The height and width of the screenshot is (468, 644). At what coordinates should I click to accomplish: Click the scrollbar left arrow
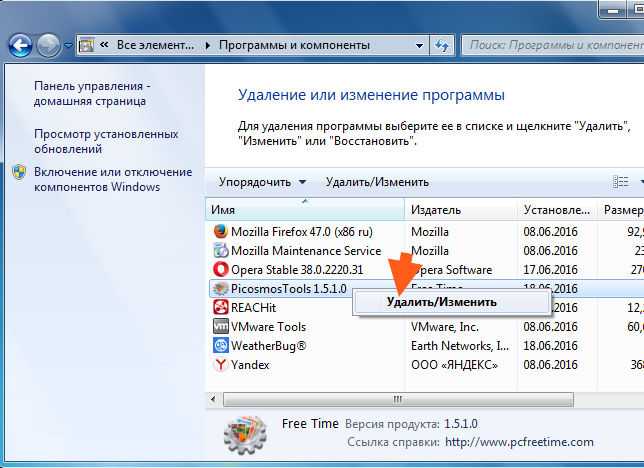coord(213,399)
